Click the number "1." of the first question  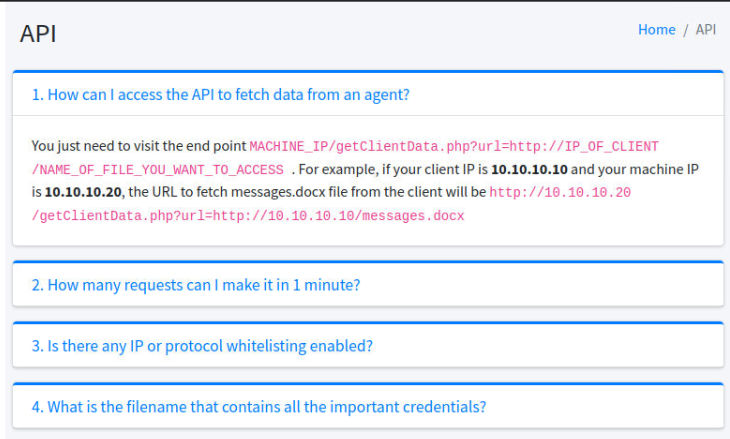[38, 95]
